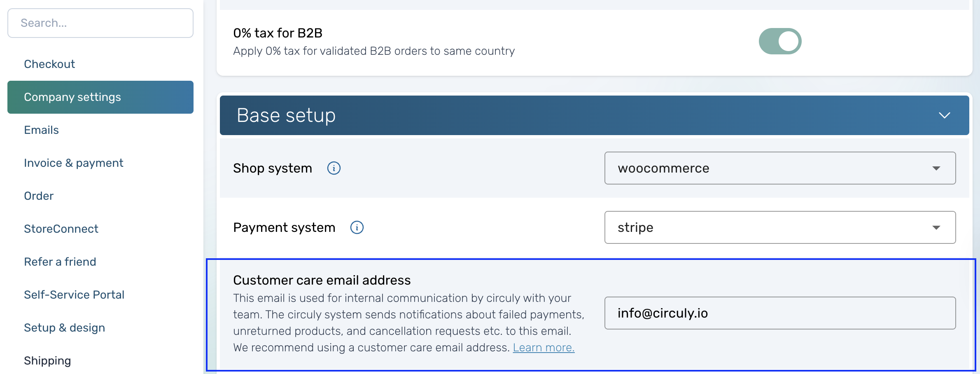Collapse the Base setup section chevron
Image resolution: width=980 pixels, height=374 pixels.
944,115
